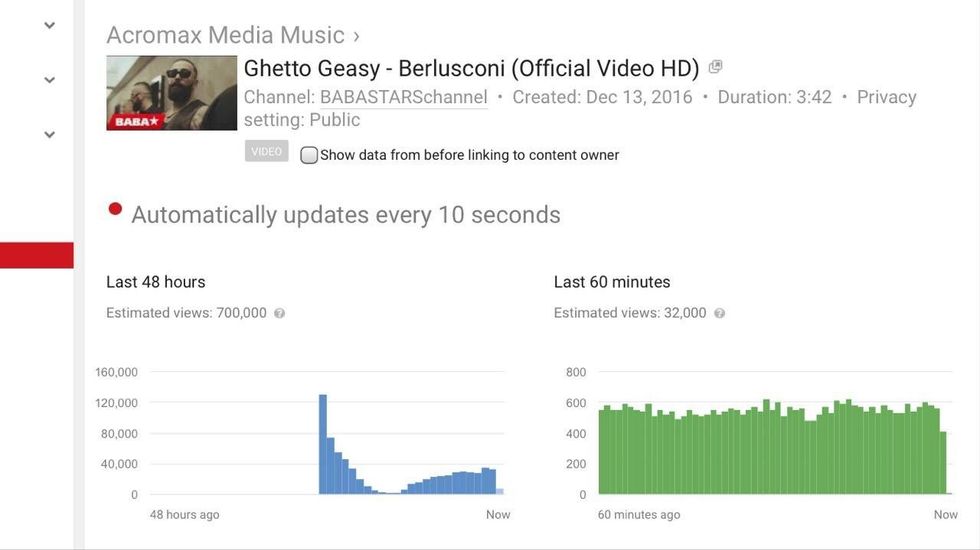Click the tallest blue bar in the 48-hour chart
The image size is (980, 550).
(323, 444)
